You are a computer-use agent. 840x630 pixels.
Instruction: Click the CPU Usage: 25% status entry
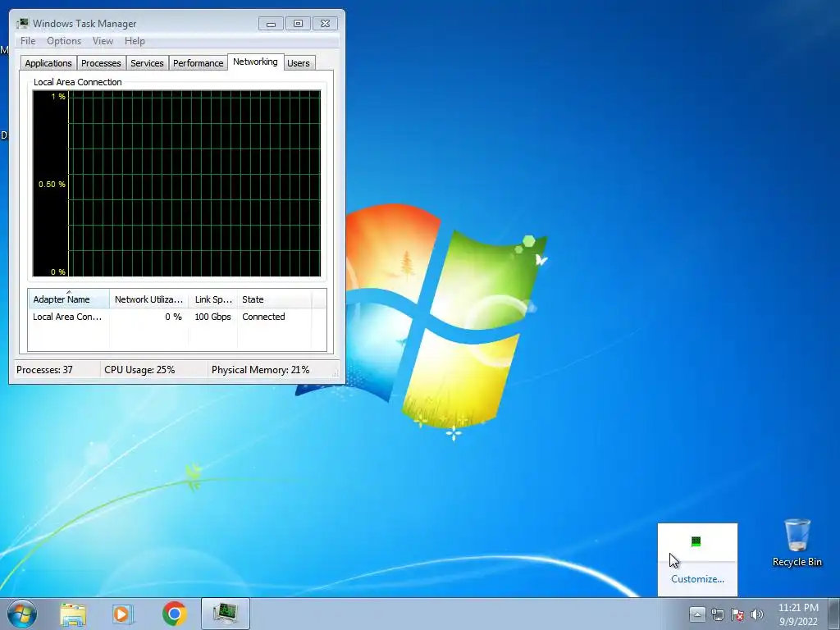click(x=139, y=370)
